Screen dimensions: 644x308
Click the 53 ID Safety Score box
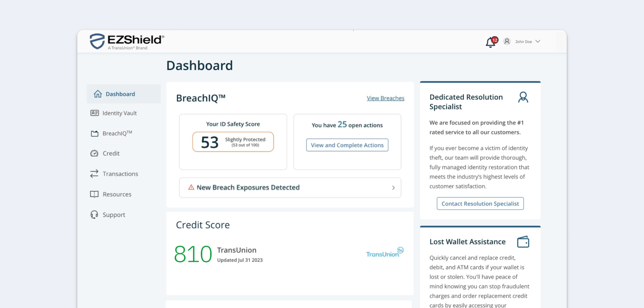click(233, 142)
